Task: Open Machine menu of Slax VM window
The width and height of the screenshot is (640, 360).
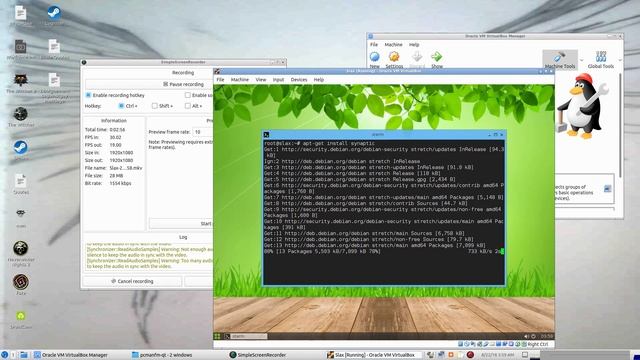Action: (x=240, y=80)
